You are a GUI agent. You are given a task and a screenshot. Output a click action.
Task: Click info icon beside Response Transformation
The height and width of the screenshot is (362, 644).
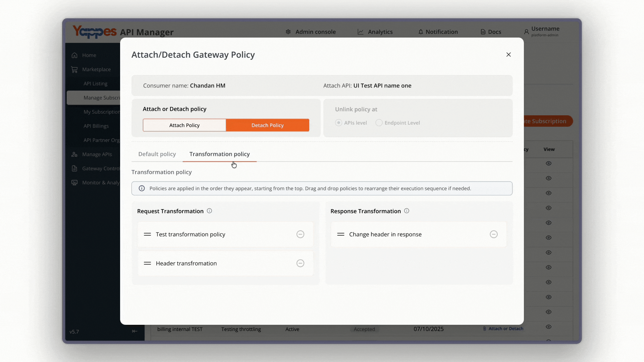click(x=407, y=211)
